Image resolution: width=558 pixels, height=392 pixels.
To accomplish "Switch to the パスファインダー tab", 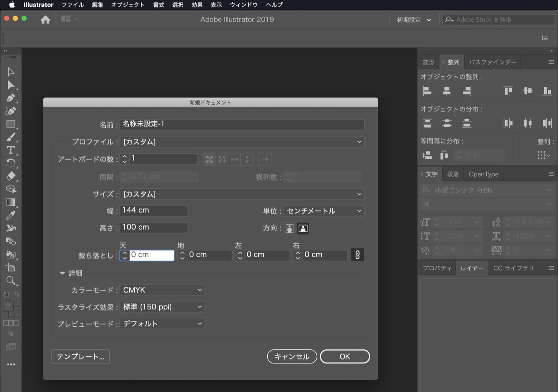I will click(x=492, y=62).
